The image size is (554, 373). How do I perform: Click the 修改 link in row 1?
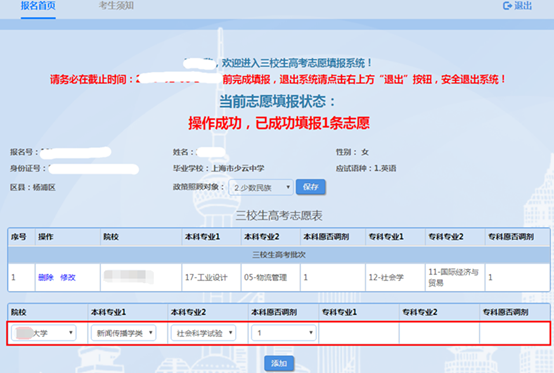tap(68, 277)
